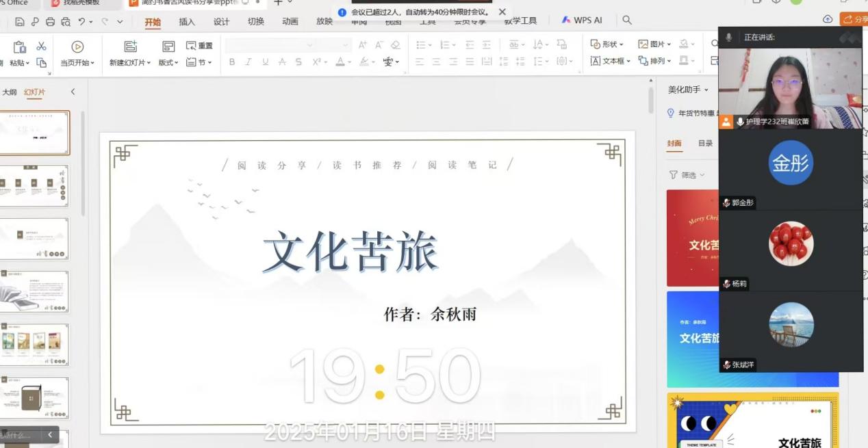Click the WPS AI button
Image resolution: width=868 pixels, height=448 pixels.
[582, 21]
